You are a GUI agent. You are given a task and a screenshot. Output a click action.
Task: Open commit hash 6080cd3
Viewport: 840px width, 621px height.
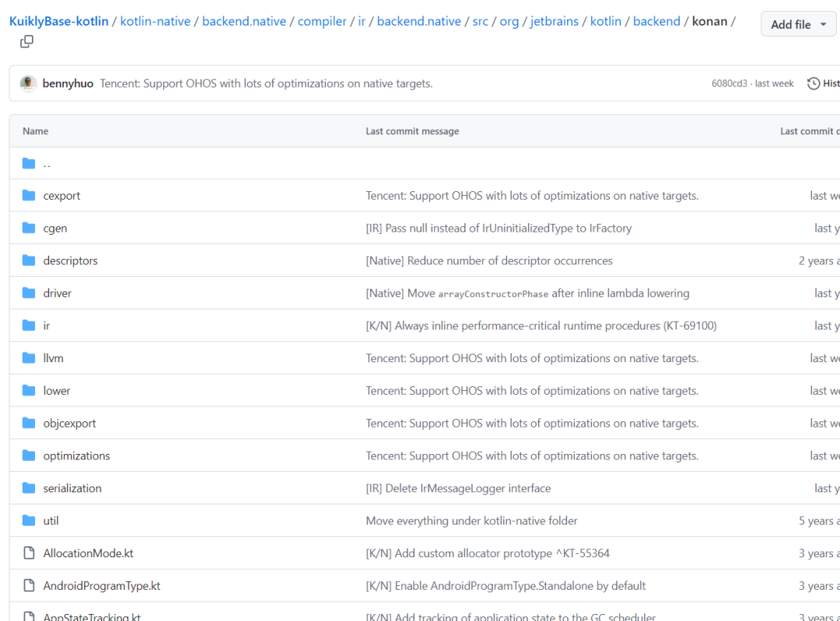tap(729, 83)
